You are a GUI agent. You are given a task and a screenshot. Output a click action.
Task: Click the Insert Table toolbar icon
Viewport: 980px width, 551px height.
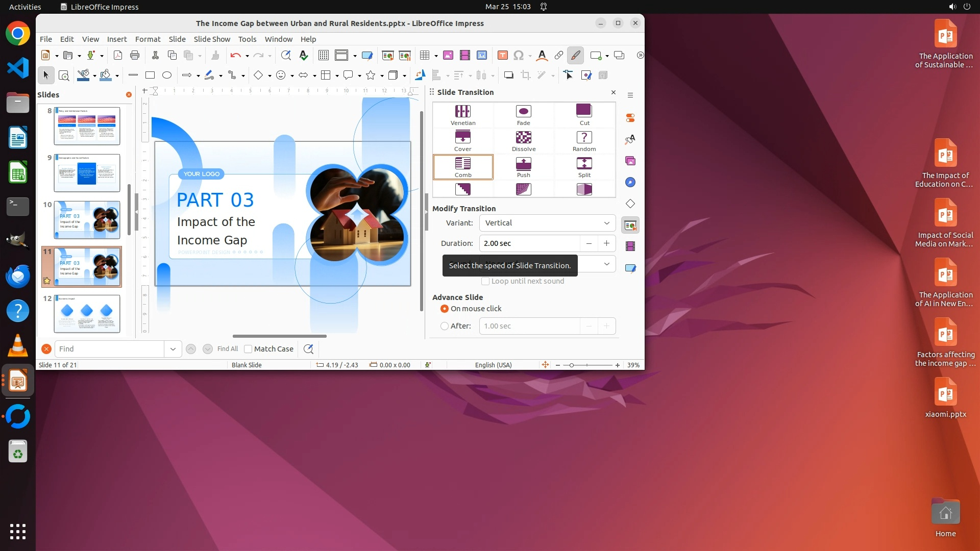424,55
